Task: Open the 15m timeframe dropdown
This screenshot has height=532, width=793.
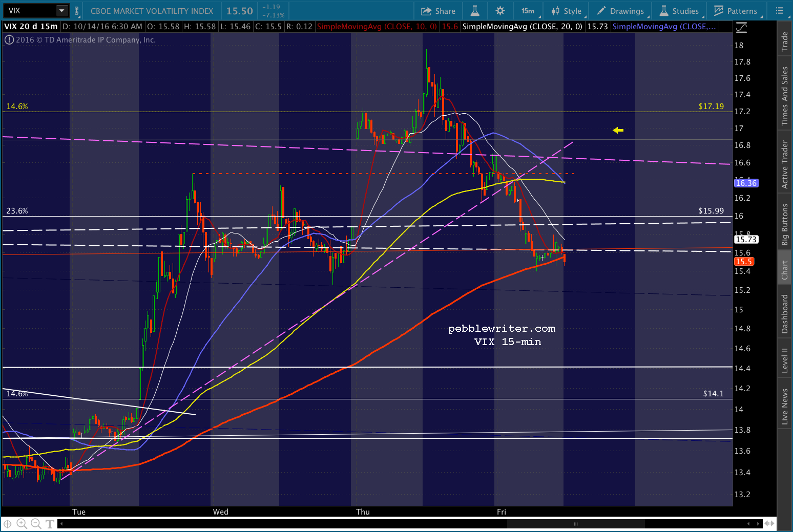Action: [x=529, y=11]
